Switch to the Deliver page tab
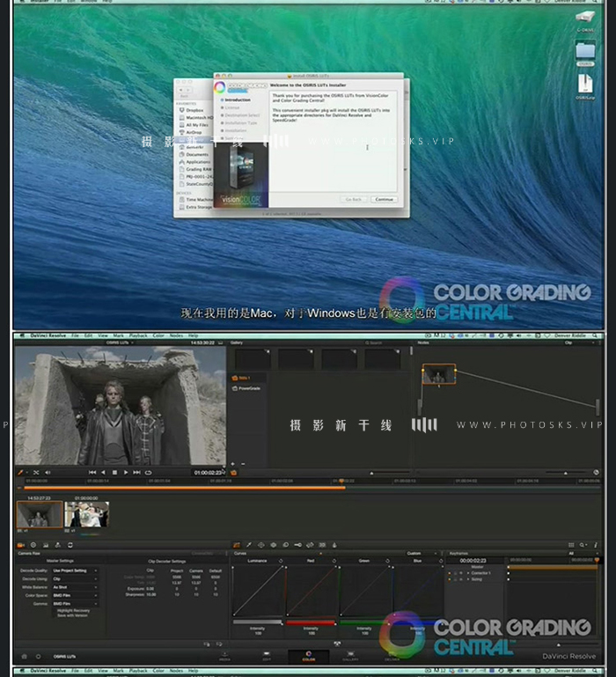Image resolution: width=616 pixels, height=677 pixels. point(392,656)
